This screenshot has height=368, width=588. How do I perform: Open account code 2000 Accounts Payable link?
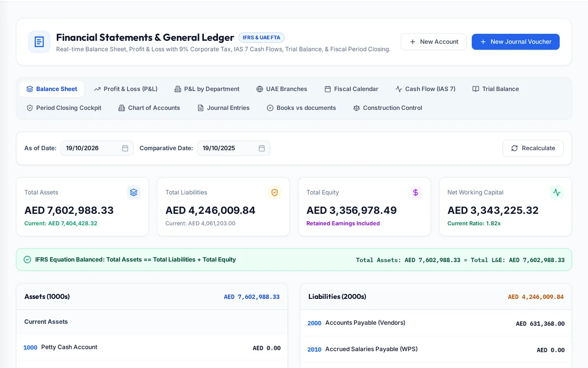(314, 323)
